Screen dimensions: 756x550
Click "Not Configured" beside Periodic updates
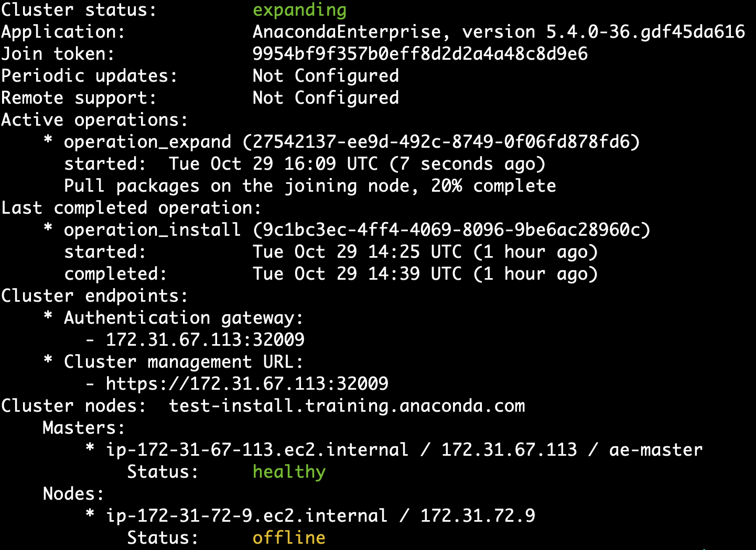(x=326, y=76)
